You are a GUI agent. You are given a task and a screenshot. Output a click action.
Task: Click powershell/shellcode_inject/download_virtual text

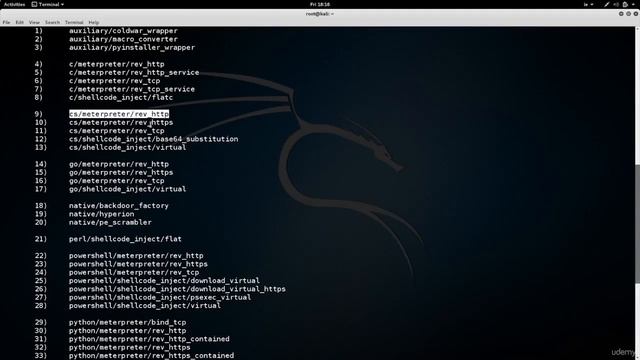tap(164, 281)
